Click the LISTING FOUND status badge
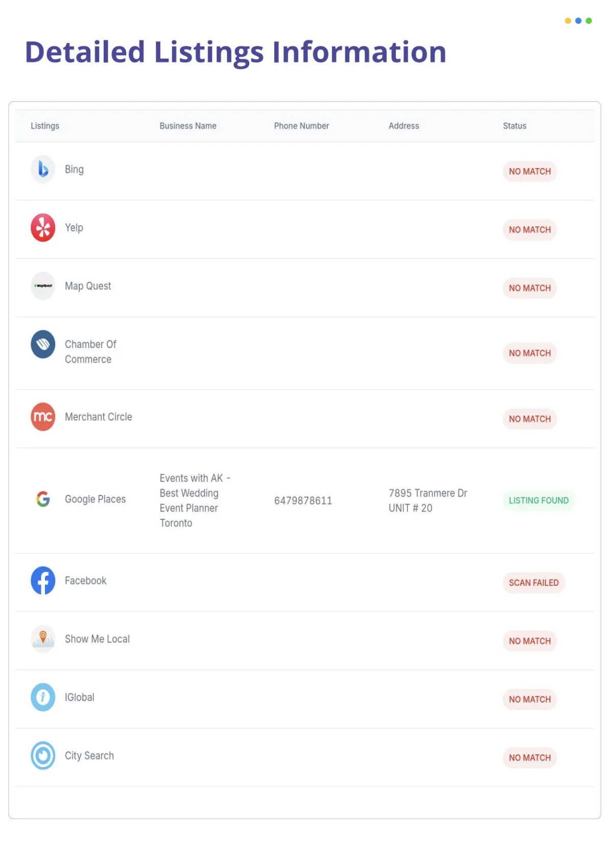This screenshot has width=613, height=868. pos(538,500)
